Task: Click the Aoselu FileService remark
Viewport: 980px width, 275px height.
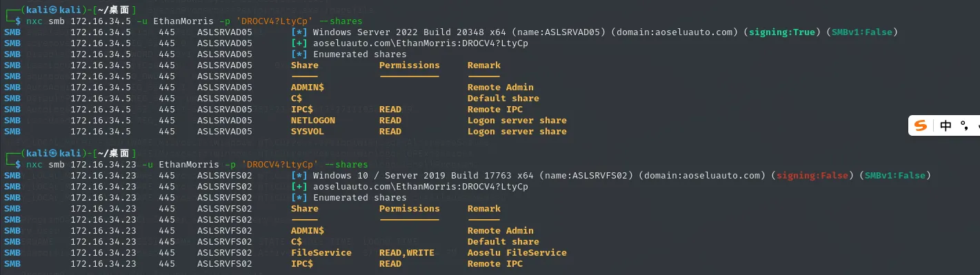Action: pyautogui.click(x=517, y=253)
